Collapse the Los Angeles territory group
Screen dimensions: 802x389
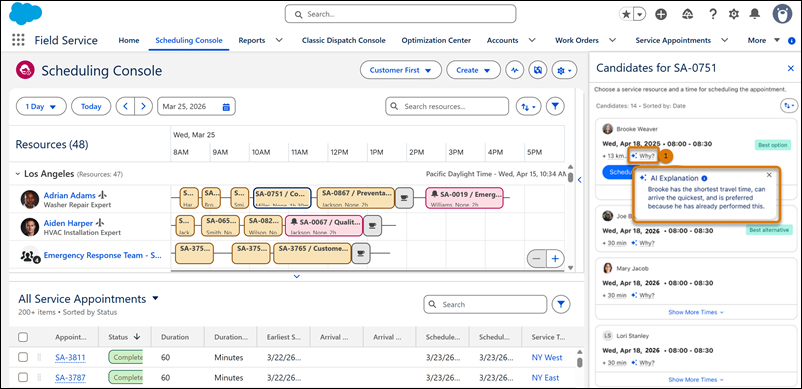(x=18, y=174)
